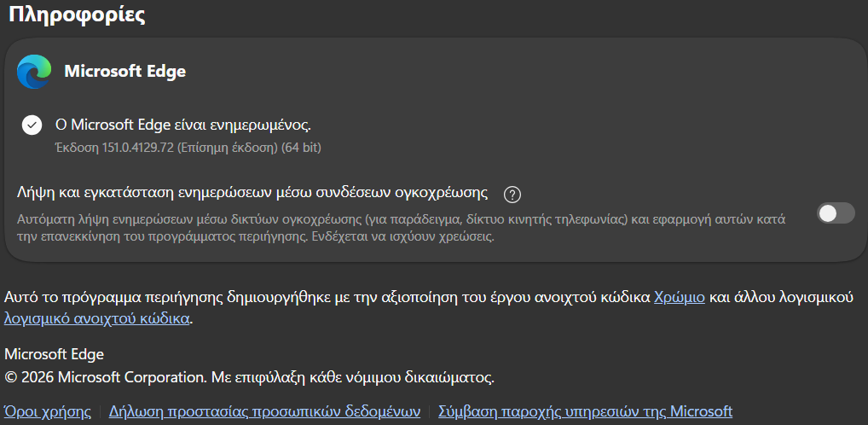Screen dimensions: 868x425
Task: Open the metered connections help question-mark icon
Action: click(512, 195)
